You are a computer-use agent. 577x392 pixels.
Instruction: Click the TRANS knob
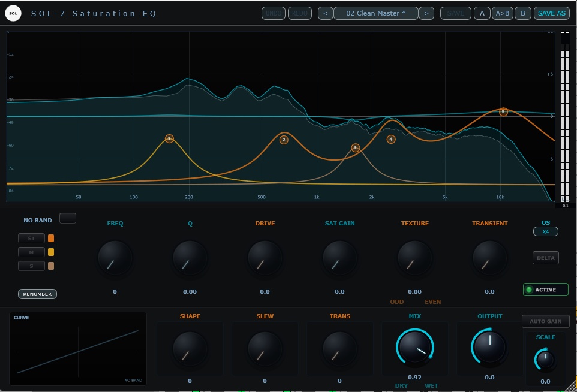339,349
